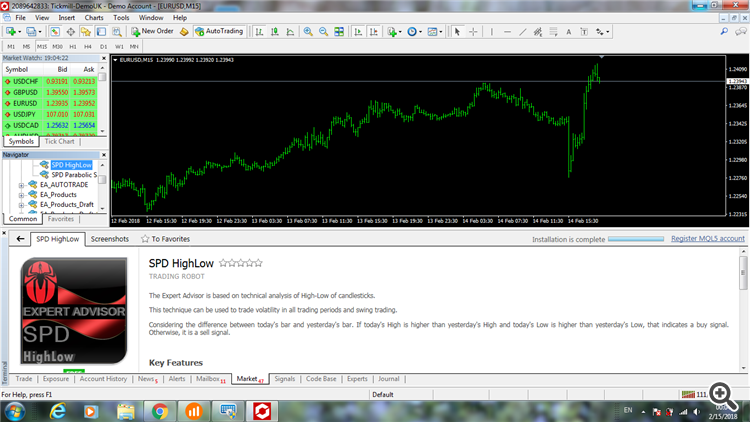This screenshot has height=422, width=750.
Task: Toggle the AutoTrading button
Action: point(219,31)
